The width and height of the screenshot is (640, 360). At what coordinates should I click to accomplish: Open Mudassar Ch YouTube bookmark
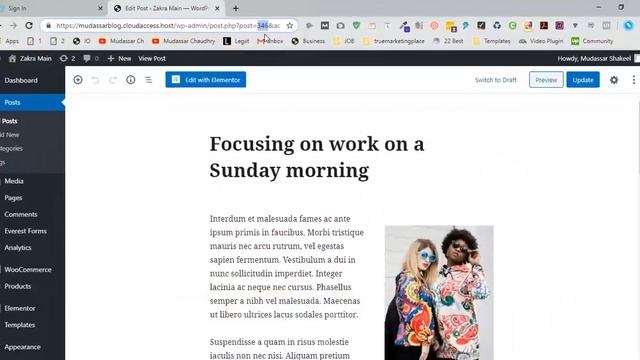coord(121,41)
